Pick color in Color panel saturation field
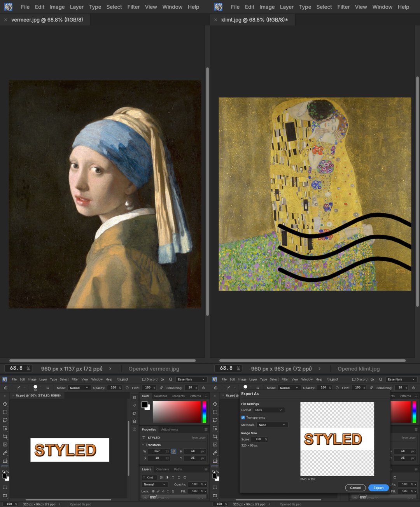 click(x=177, y=412)
